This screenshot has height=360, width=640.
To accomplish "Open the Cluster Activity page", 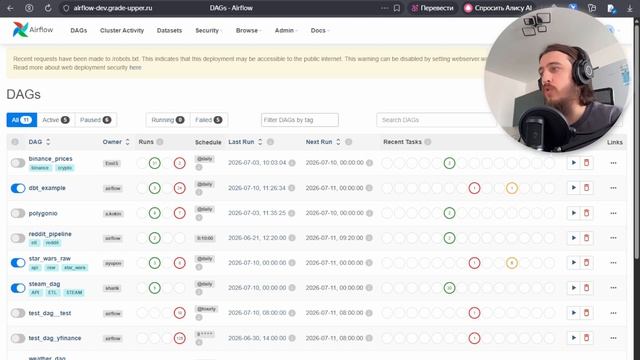I will tap(122, 30).
